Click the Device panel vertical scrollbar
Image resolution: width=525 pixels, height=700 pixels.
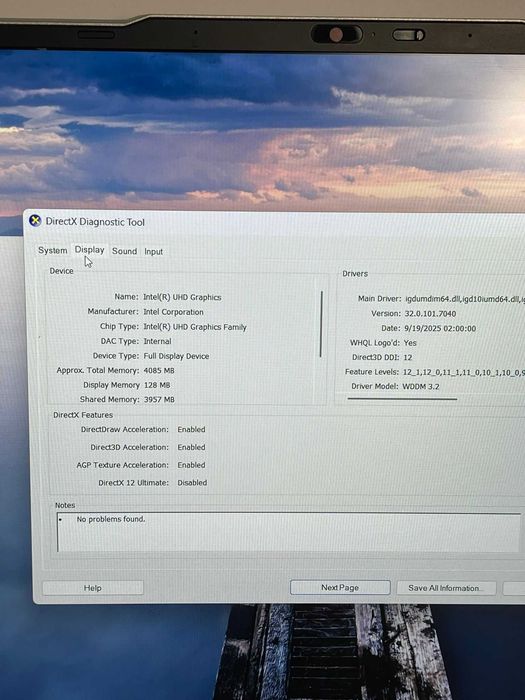[x=321, y=324]
